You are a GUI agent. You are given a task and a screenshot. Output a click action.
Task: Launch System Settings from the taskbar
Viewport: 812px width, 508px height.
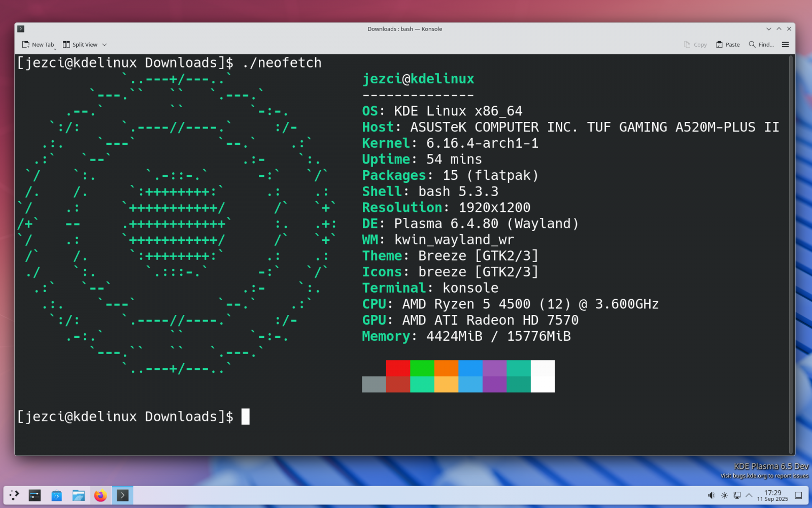(35, 495)
